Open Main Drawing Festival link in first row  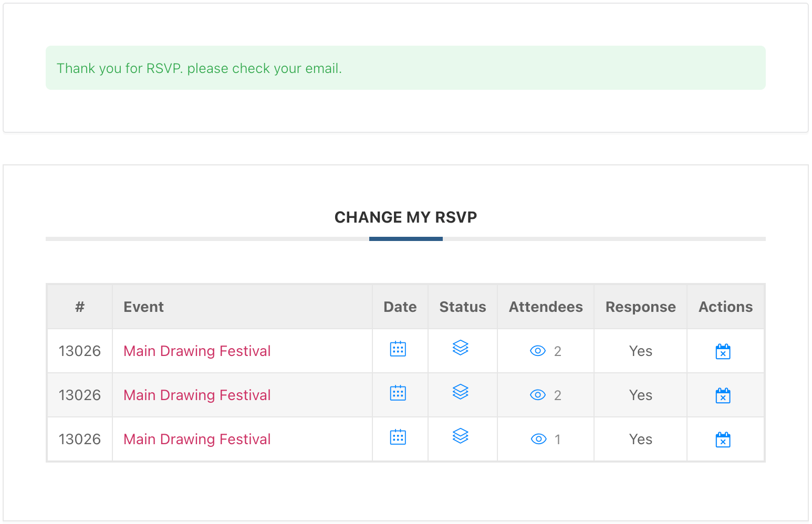(x=197, y=351)
